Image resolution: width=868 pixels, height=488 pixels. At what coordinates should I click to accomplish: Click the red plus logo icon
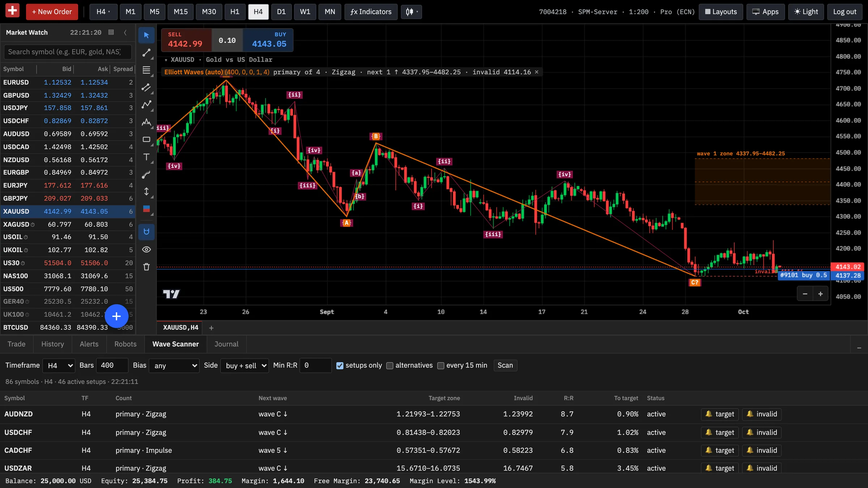tap(12, 10)
